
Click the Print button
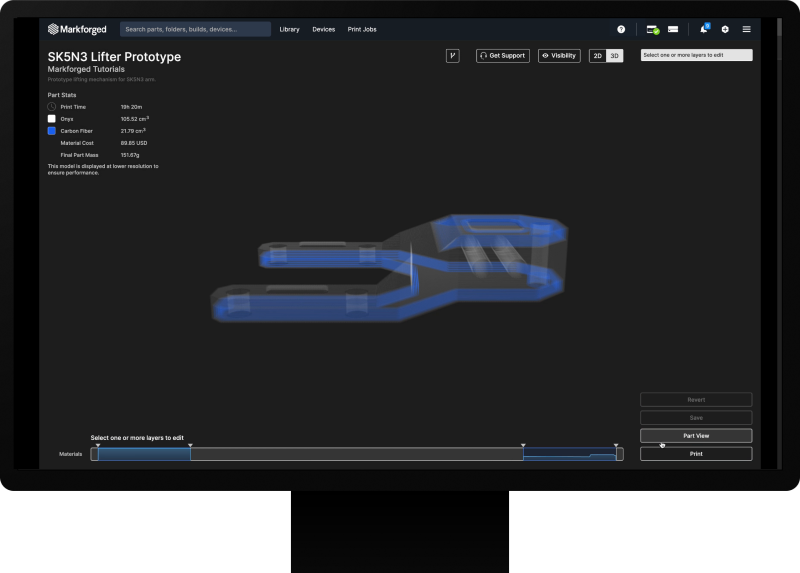coord(696,454)
